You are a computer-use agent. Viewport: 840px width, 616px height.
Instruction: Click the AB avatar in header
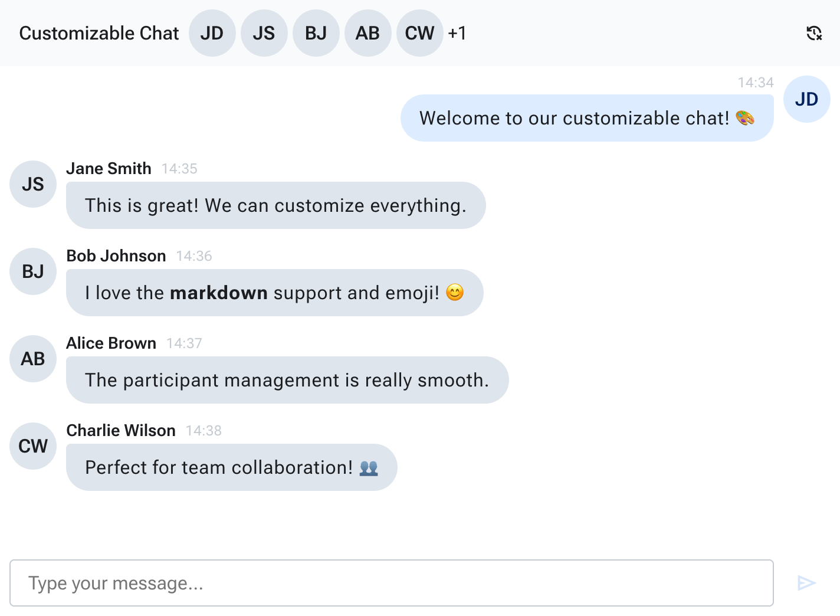367,33
